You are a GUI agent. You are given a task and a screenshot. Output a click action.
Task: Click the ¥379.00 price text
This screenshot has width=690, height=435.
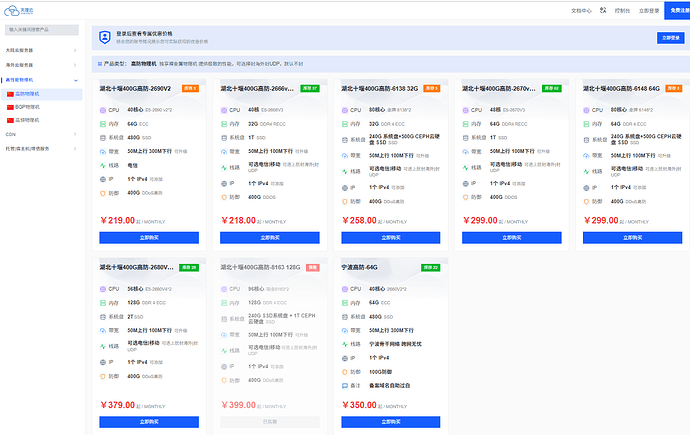(117, 405)
